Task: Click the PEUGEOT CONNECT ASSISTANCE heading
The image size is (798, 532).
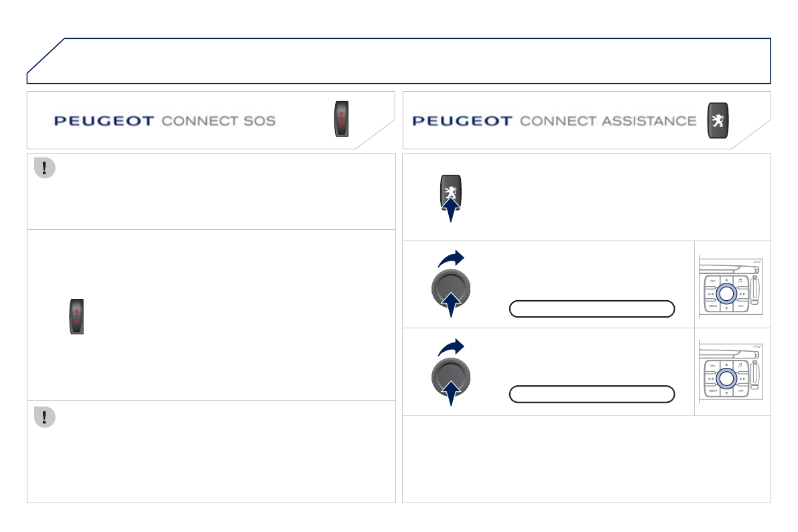Action: [x=554, y=121]
